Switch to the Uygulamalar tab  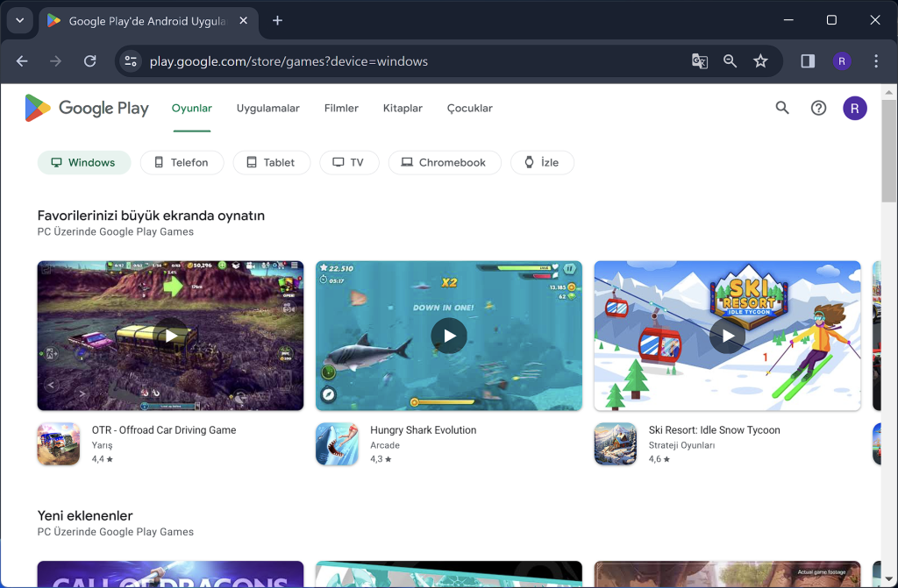coord(268,108)
